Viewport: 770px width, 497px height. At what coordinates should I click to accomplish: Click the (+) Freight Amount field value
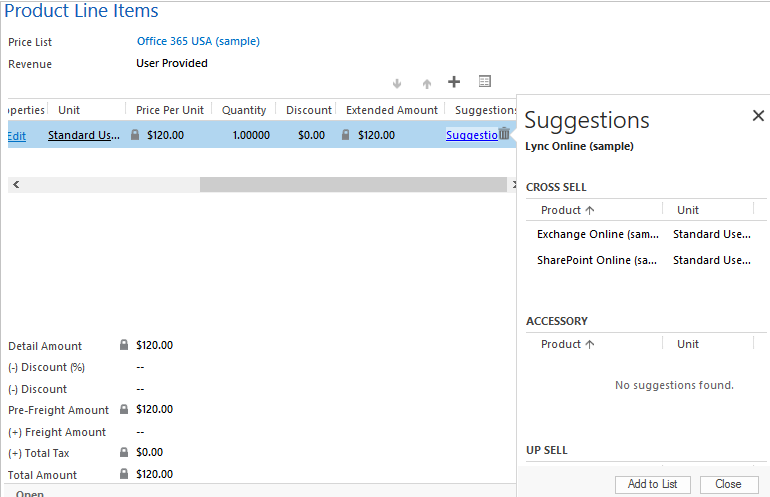(140, 432)
